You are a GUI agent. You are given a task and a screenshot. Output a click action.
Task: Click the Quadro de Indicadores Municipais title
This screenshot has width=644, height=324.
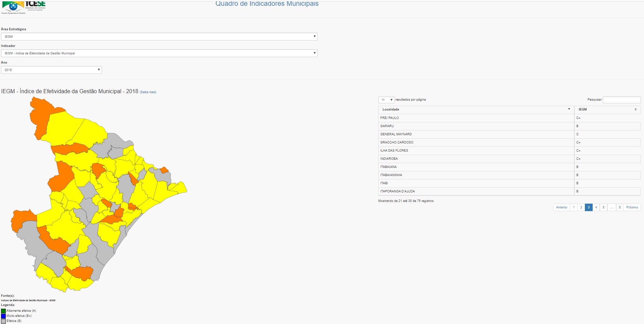(267, 4)
